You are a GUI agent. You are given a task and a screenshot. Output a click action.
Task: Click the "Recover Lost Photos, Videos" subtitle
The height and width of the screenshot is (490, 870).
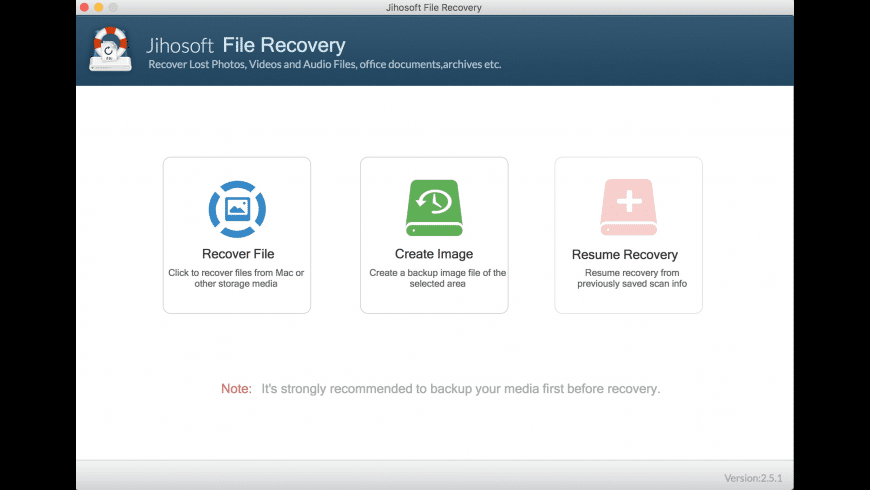[x=325, y=64]
